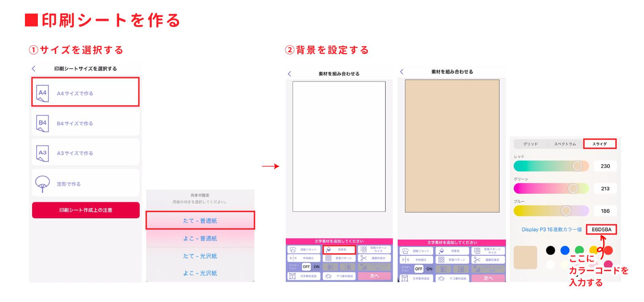
Task: Tap 回転リセット icon below the white canvas
Action: [303, 250]
